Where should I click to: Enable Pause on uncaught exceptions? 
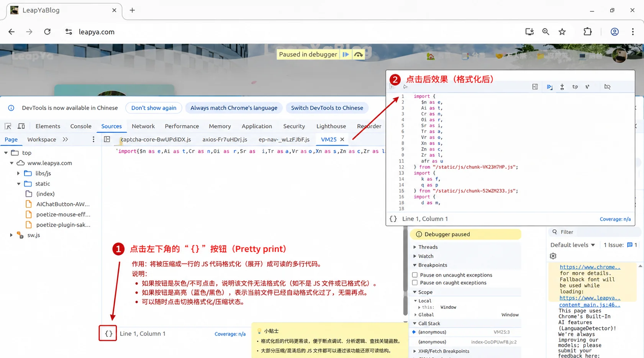pos(415,275)
